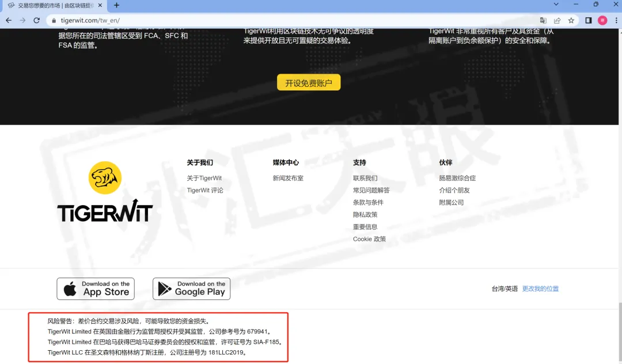The height and width of the screenshot is (364, 622).
Task: Click the 台湾/英语 location text
Action: [x=505, y=289]
